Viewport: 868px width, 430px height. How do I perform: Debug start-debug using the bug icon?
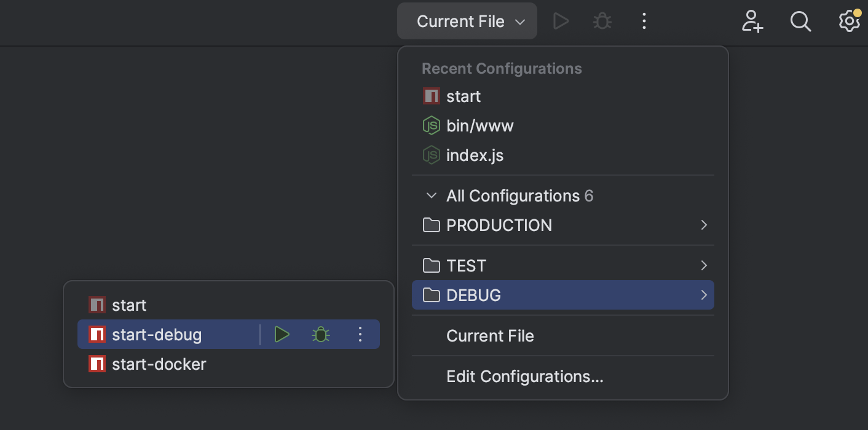point(321,334)
